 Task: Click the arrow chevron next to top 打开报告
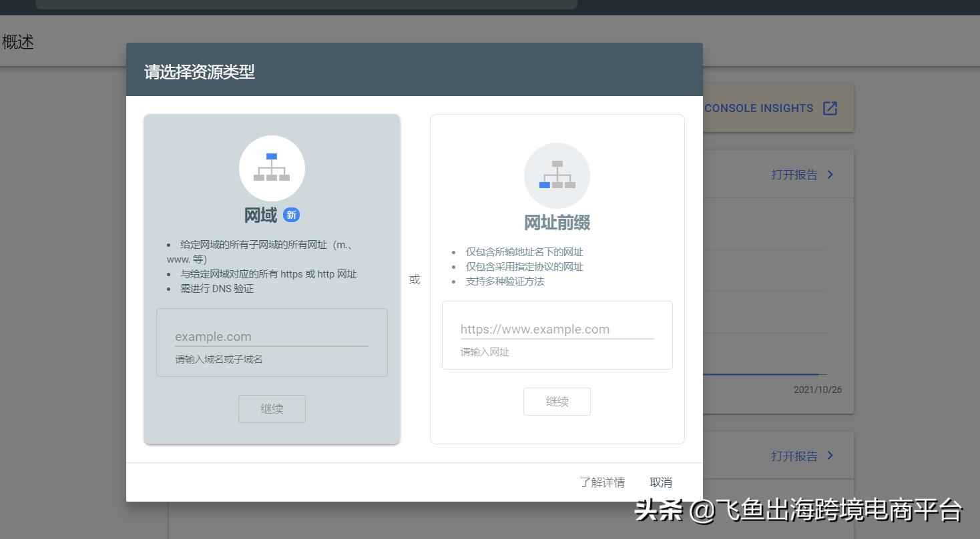tap(830, 174)
